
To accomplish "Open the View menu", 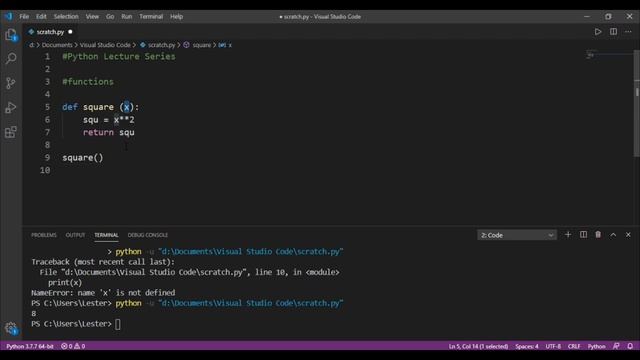I will pos(92,17).
